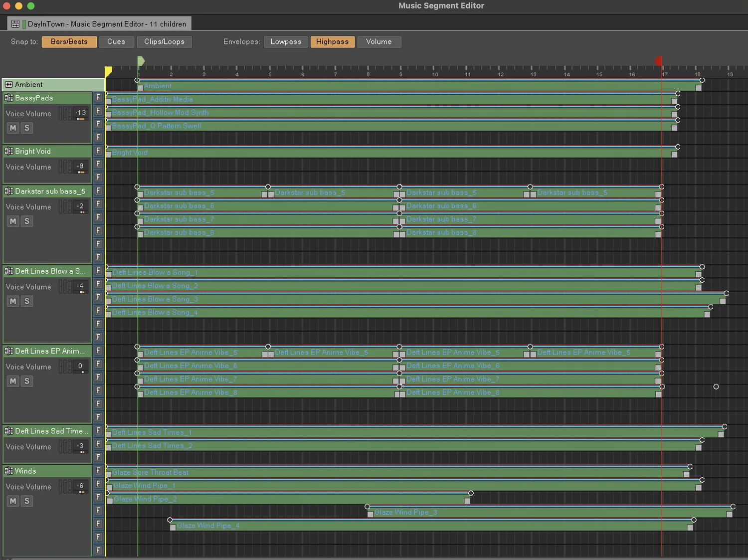Click F icon beside Bright Void clip

pos(98,151)
